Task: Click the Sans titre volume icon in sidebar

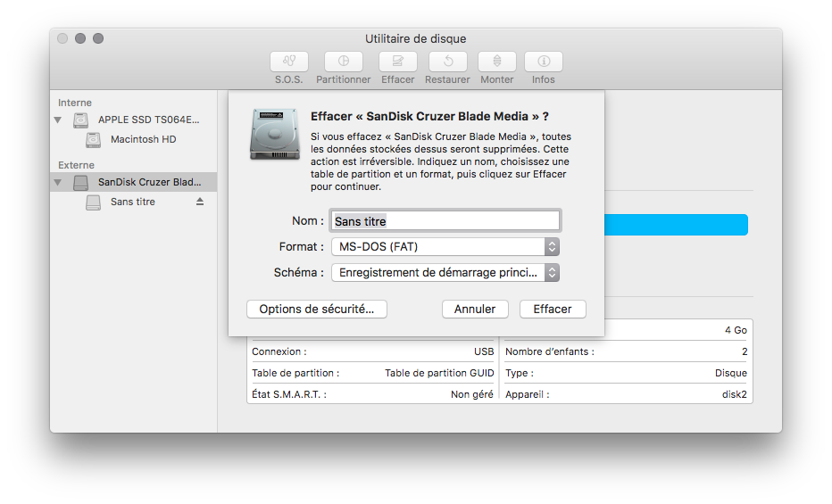Action: click(94, 202)
